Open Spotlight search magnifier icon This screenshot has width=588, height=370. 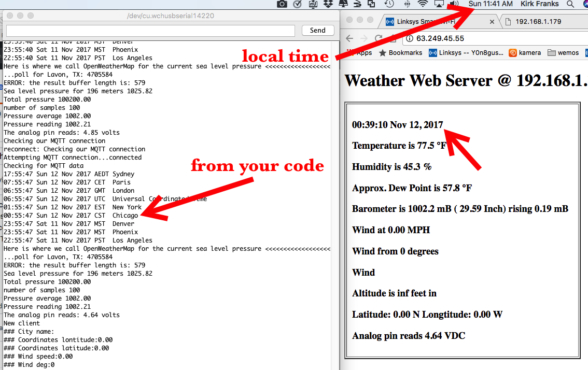pyautogui.click(x=570, y=4)
